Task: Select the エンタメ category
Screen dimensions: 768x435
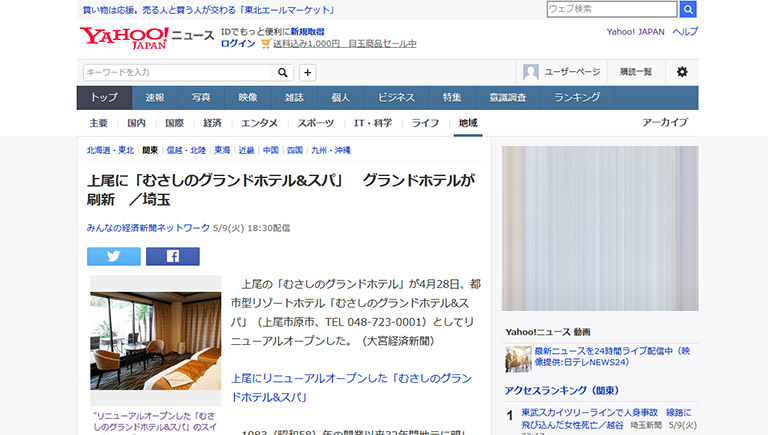Action: tap(259, 123)
